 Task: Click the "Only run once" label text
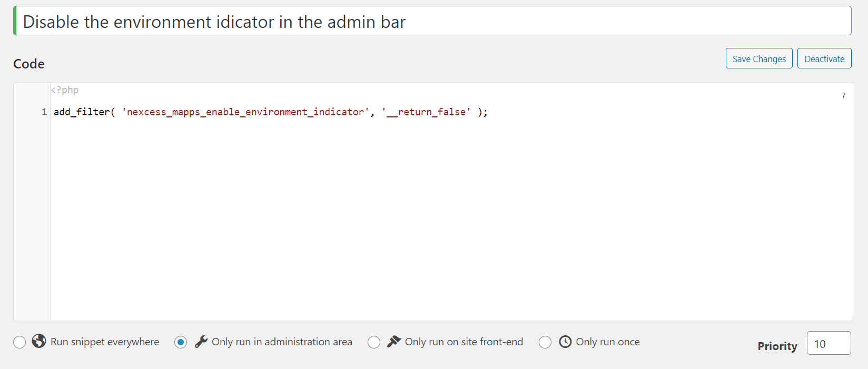[607, 342]
